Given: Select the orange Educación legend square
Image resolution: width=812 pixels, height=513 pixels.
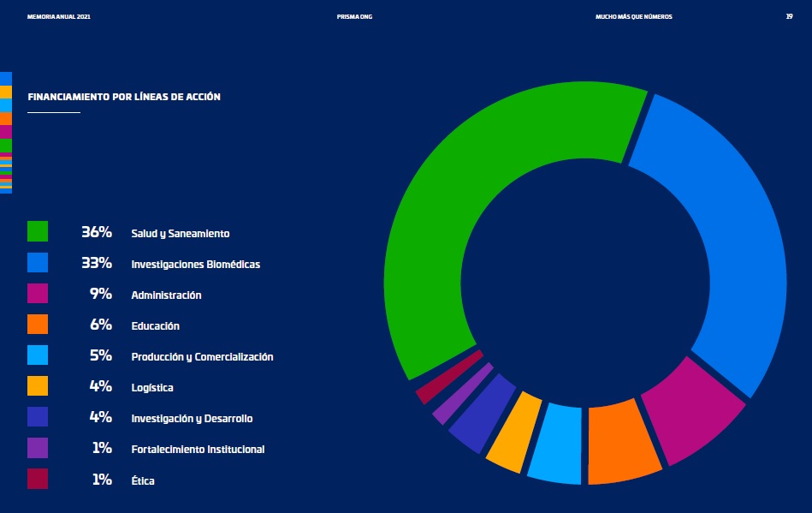Looking at the screenshot, I should [x=38, y=325].
